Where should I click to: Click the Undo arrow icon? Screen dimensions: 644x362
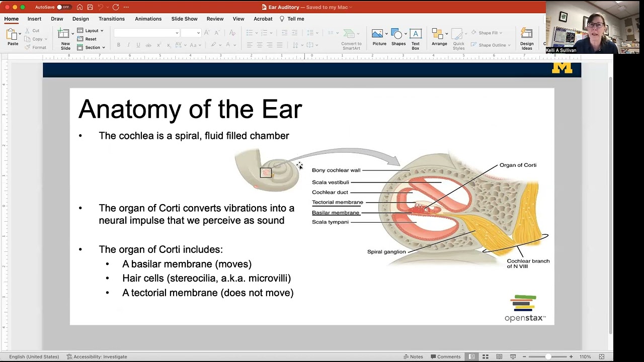pos(101,7)
